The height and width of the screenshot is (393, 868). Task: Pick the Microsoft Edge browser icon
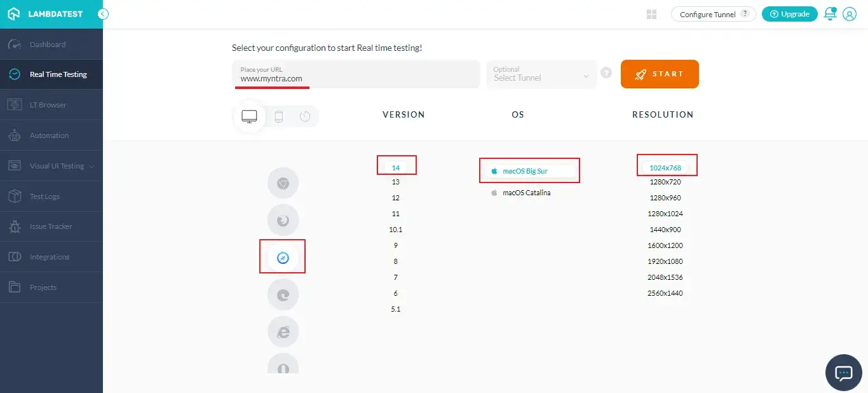click(x=283, y=294)
